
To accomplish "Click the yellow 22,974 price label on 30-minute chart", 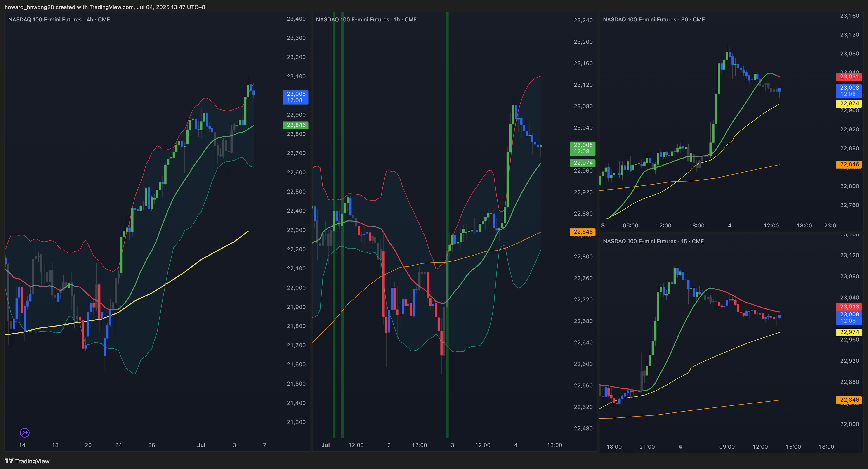I will (x=849, y=104).
